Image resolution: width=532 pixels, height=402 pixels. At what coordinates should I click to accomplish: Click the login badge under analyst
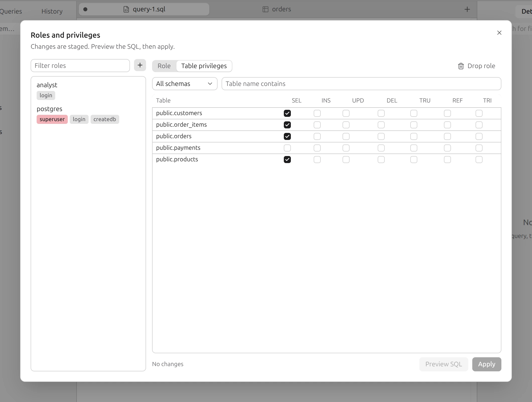point(46,95)
